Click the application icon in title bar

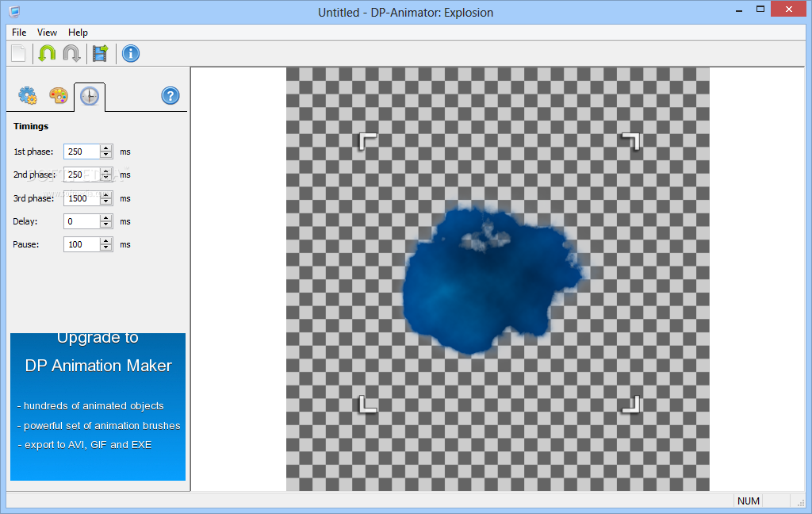(x=14, y=11)
